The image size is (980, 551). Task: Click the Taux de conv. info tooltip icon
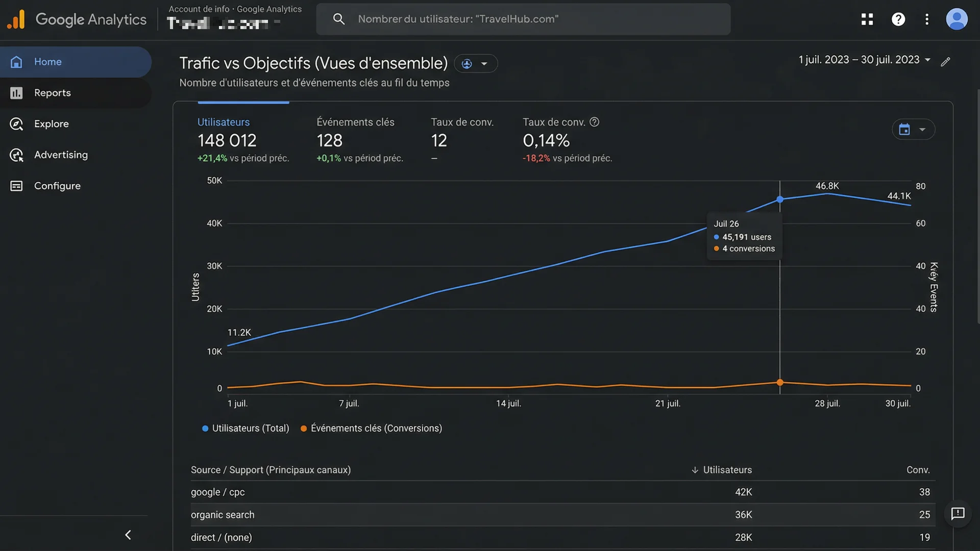594,122
